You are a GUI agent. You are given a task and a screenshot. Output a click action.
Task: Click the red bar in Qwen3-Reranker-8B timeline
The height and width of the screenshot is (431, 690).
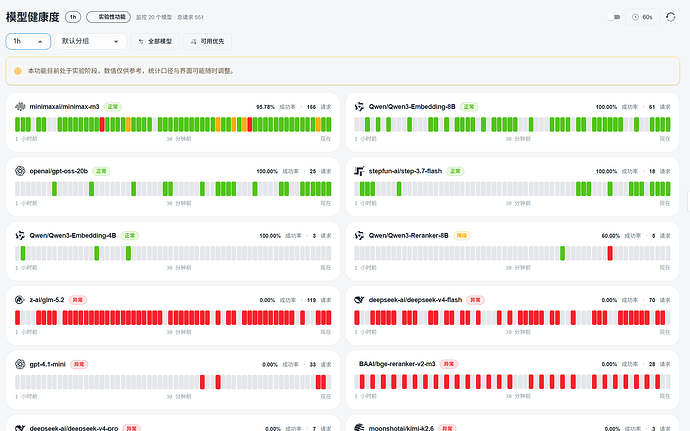tap(610, 253)
